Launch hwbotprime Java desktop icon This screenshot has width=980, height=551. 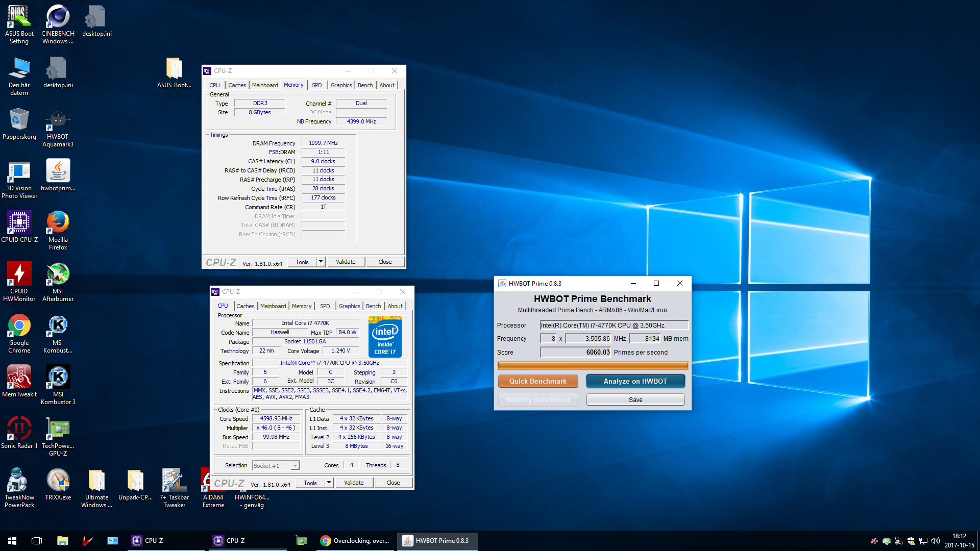(x=58, y=175)
